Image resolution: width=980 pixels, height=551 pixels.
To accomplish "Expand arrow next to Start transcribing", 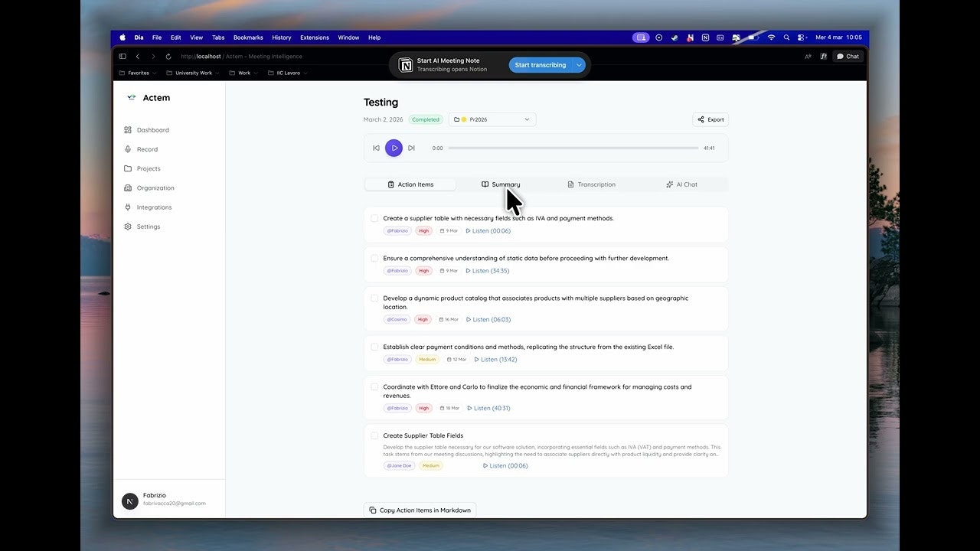I will [x=580, y=65].
